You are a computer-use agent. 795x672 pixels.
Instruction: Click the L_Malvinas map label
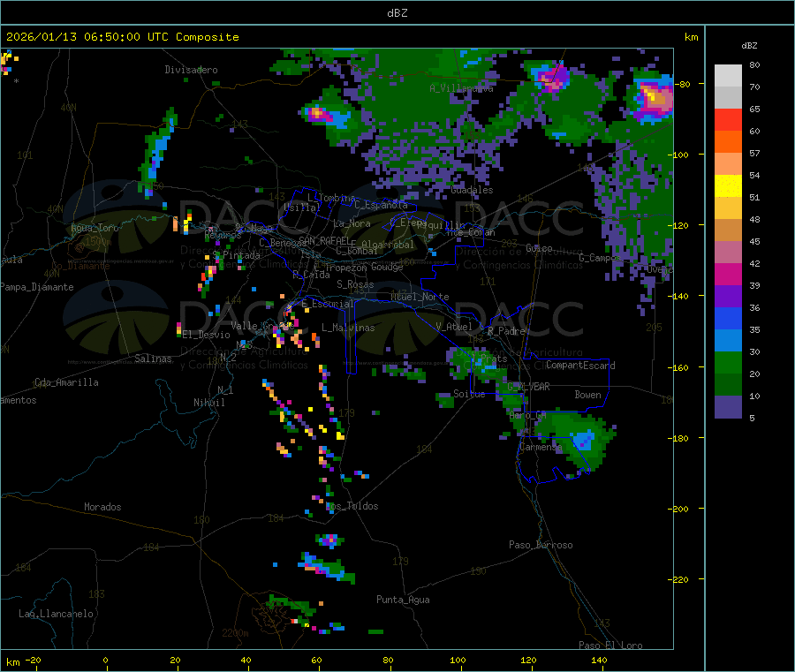348,328
